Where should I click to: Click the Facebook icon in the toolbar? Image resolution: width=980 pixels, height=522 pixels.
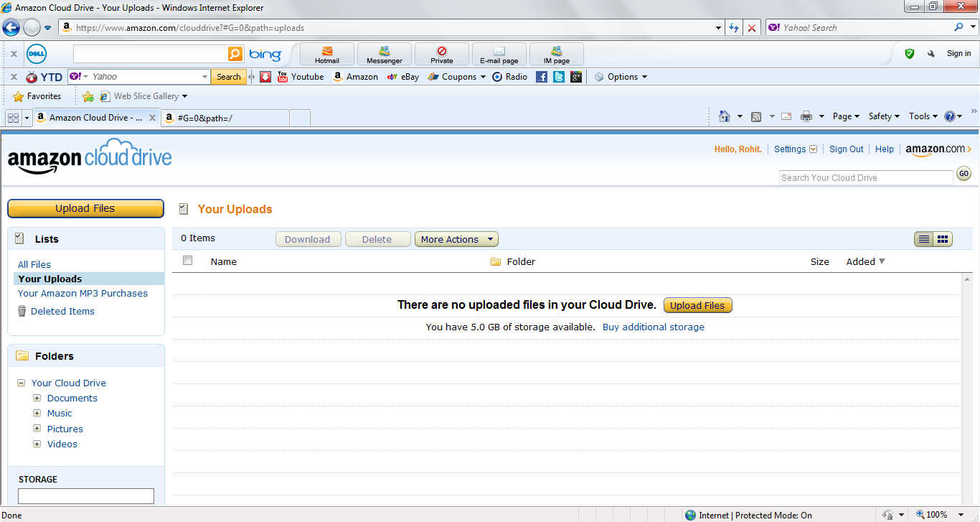click(542, 77)
